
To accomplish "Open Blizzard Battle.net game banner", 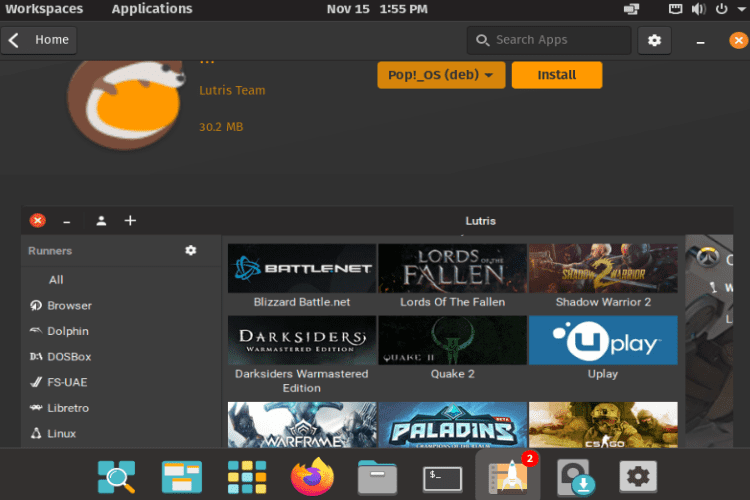I will pyautogui.click(x=302, y=268).
